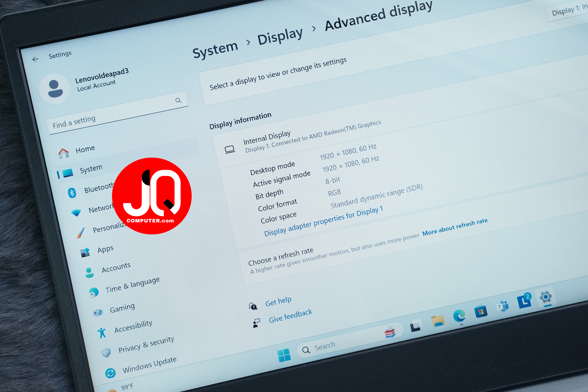Click the 8-bit Bit depth value

click(333, 180)
